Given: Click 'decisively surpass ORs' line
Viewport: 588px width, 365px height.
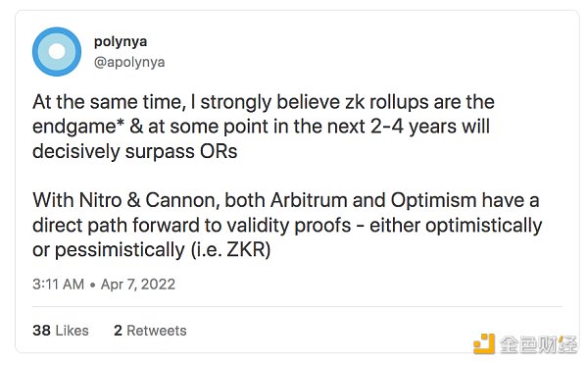Looking at the screenshot, I should tap(135, 152).
